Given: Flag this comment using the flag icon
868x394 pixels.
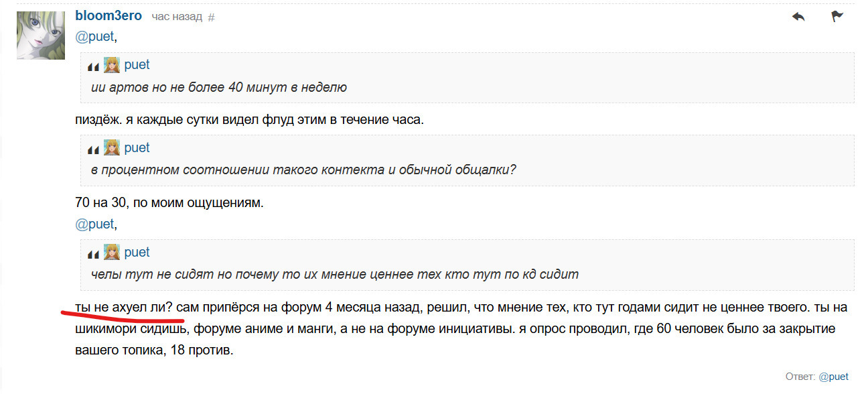Looking at the screenshot, I should (837, 17).
